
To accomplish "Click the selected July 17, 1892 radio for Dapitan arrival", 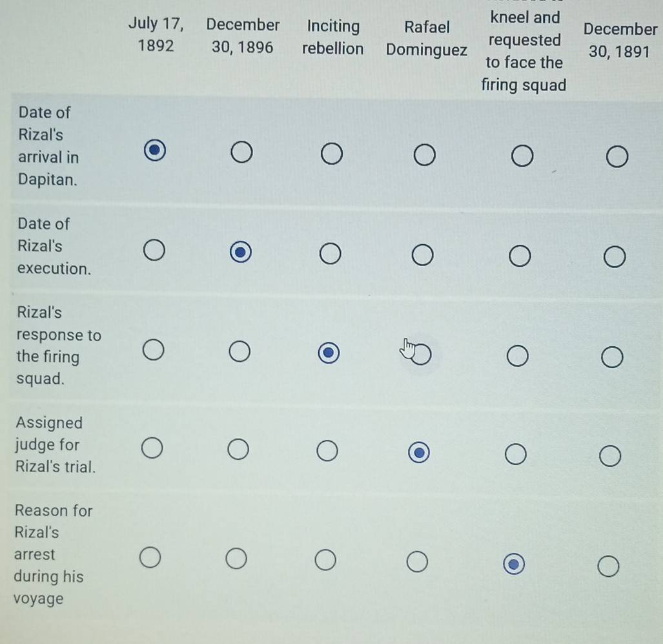I will click(x=155, y=150).
